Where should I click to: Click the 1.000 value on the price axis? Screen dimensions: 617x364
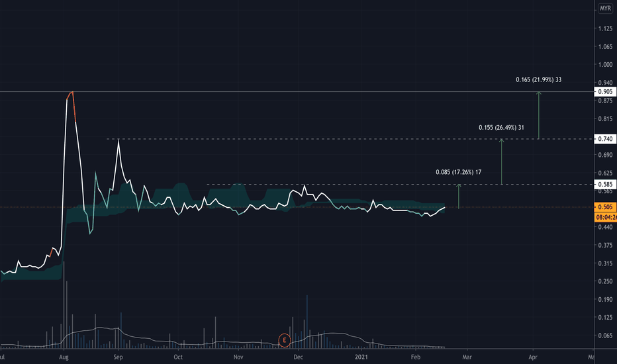605,65
